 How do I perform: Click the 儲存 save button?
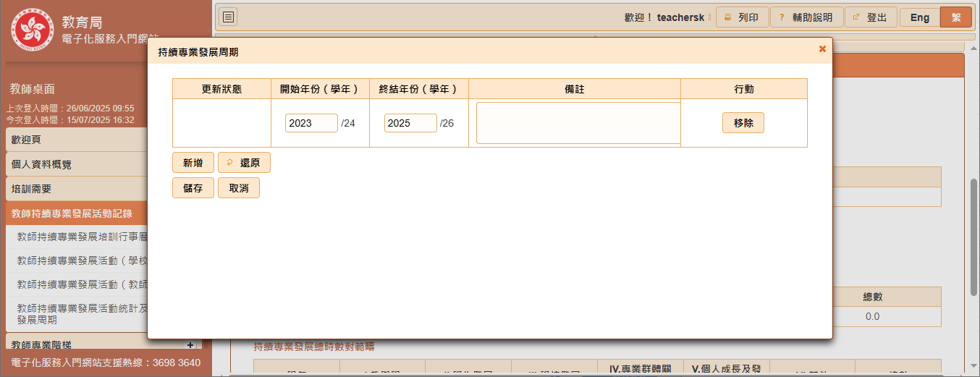193,188
